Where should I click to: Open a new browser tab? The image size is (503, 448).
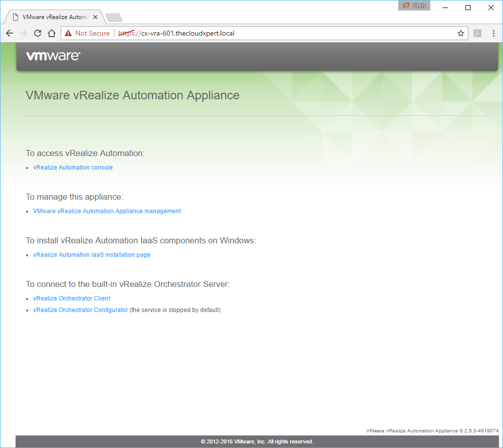[114, 18]
